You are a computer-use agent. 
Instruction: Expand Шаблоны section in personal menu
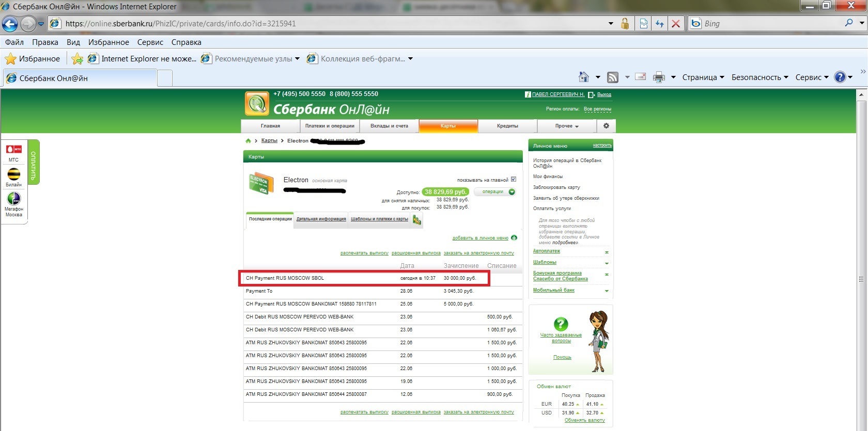coord(607,263)
